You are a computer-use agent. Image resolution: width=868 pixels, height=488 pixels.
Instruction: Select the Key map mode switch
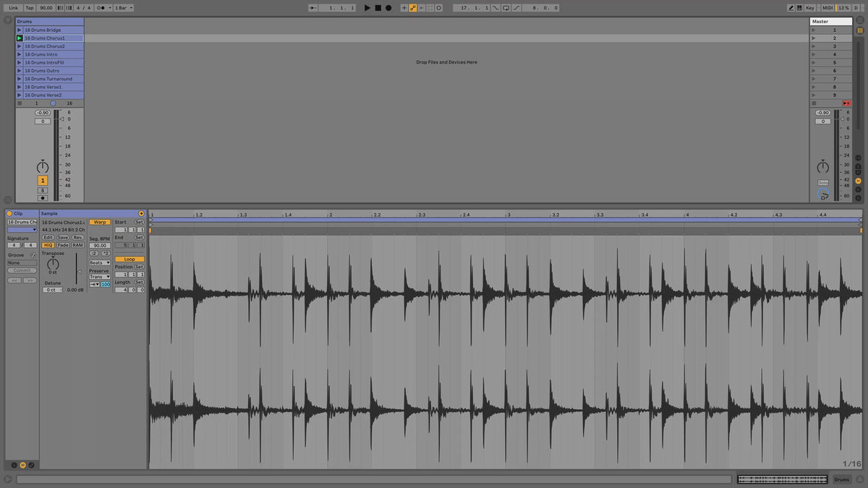[x=809, y=8]
